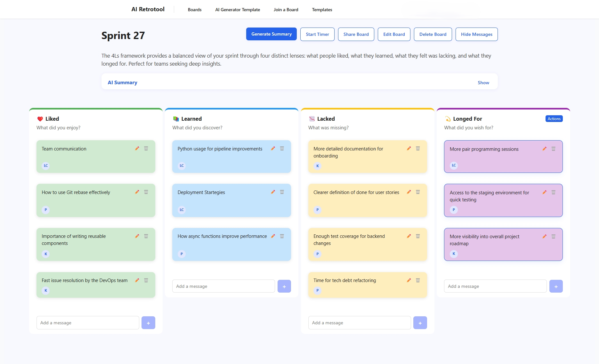This screenshot has width=599, height=364.
Task: Click the AI Summary heading
Action: point(122,83)
